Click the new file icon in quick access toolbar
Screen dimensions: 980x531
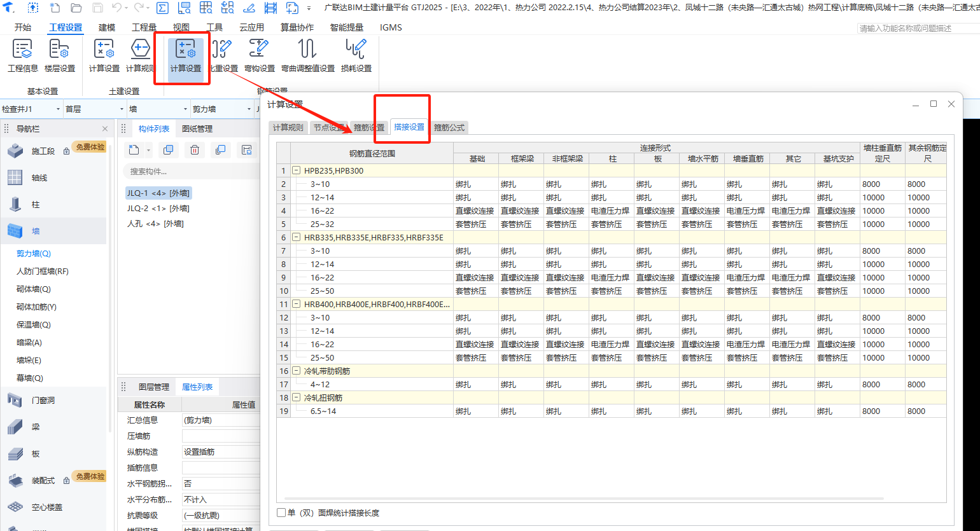pos(55,8)
